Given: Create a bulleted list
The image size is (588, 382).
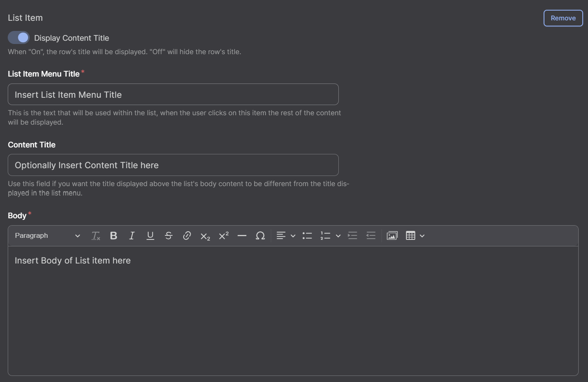Looking at the screenshot, I should pyautogui.click(x=307, y=236).
